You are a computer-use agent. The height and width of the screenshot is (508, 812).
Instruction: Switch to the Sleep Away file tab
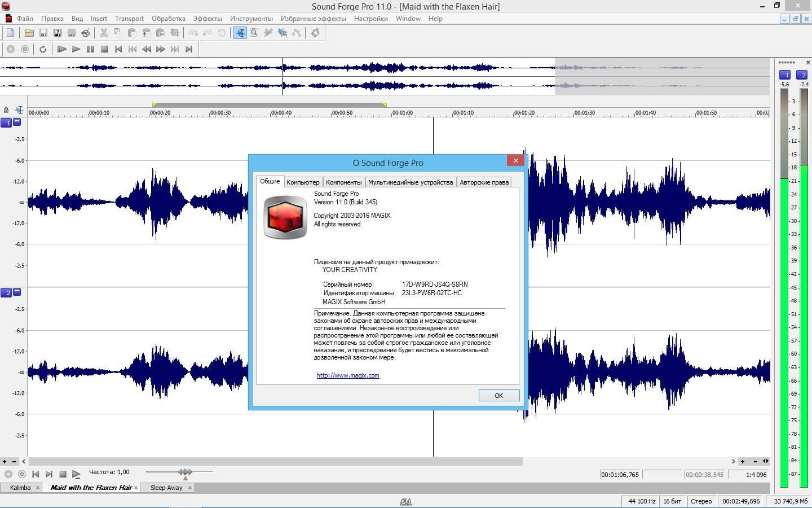click(166, 488)
